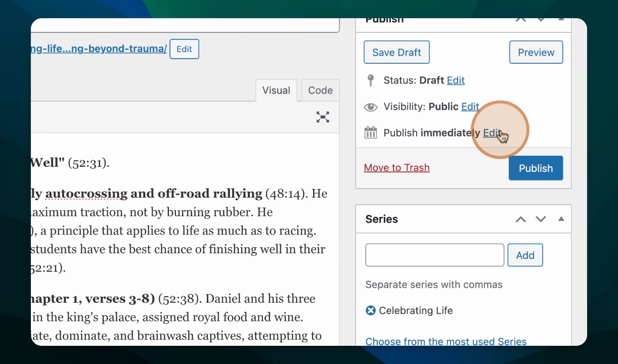Open Choose from the most used Series

click(446, 341)
